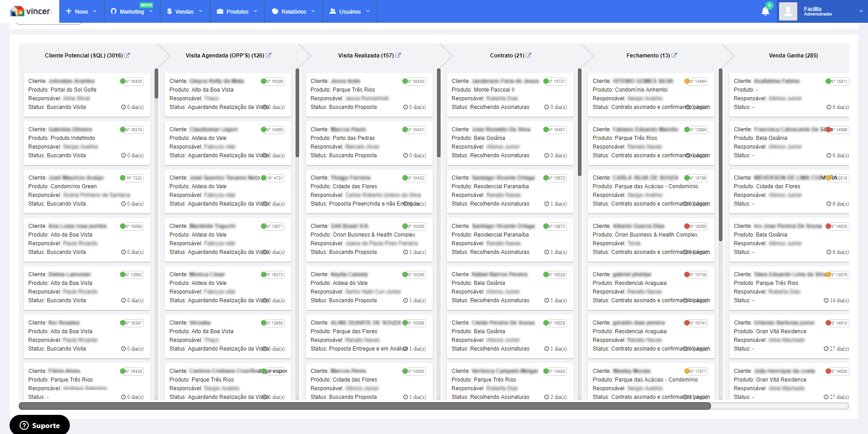Image resolution: width=868 pixels, height=434 pixels.
Task: Open the Usuários menu
Action: pos(349,11)
